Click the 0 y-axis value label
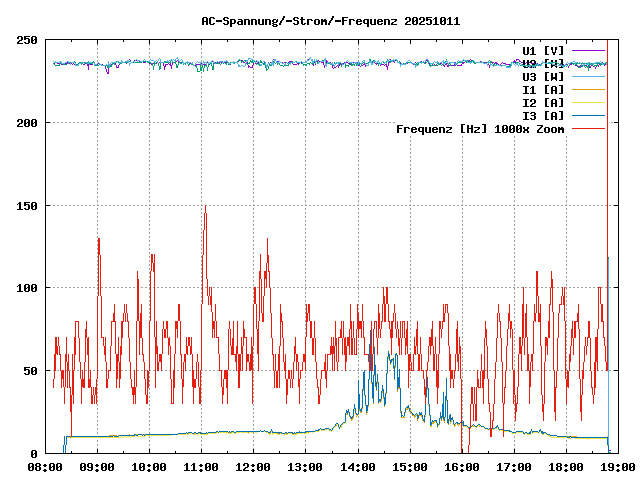This screenshot has width=640, height=480. (34, 453)
